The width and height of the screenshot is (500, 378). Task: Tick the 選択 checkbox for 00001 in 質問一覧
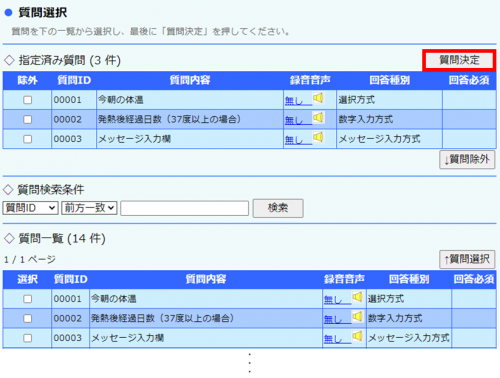click(28, 299)
